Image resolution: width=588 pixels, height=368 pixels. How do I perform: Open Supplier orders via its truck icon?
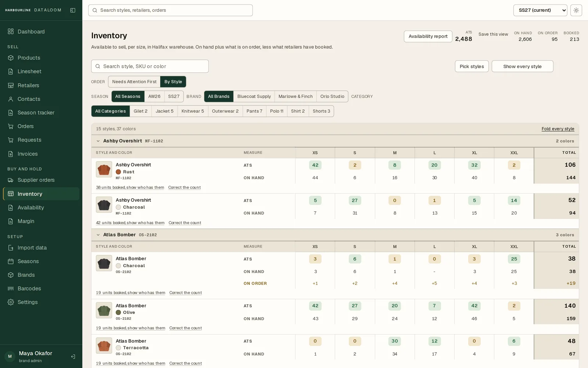(11, 180)
